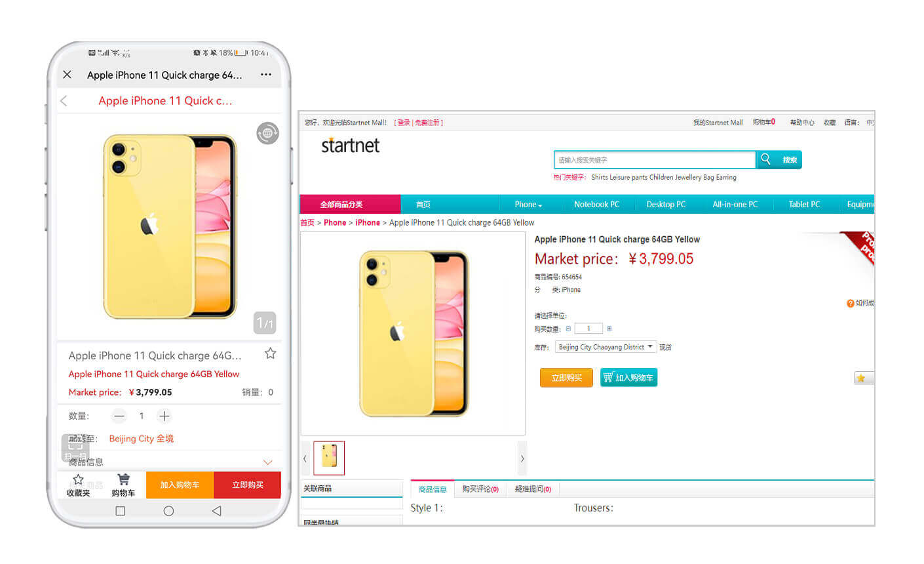Open the Phone dropdown in navigation bar
Image resolution: width=924 pixels, height=564 pixels.
[528, 205]
